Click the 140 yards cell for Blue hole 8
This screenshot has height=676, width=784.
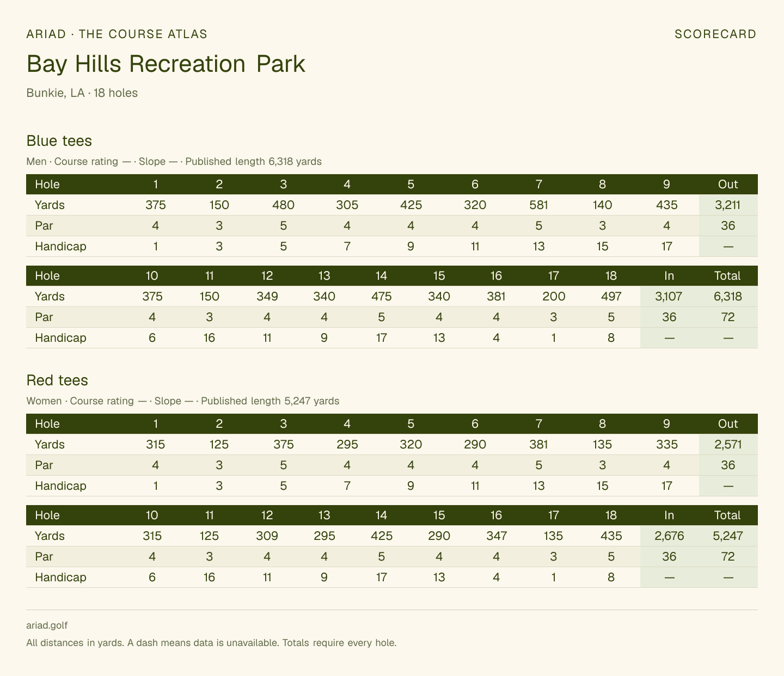[x=602, y=205]
